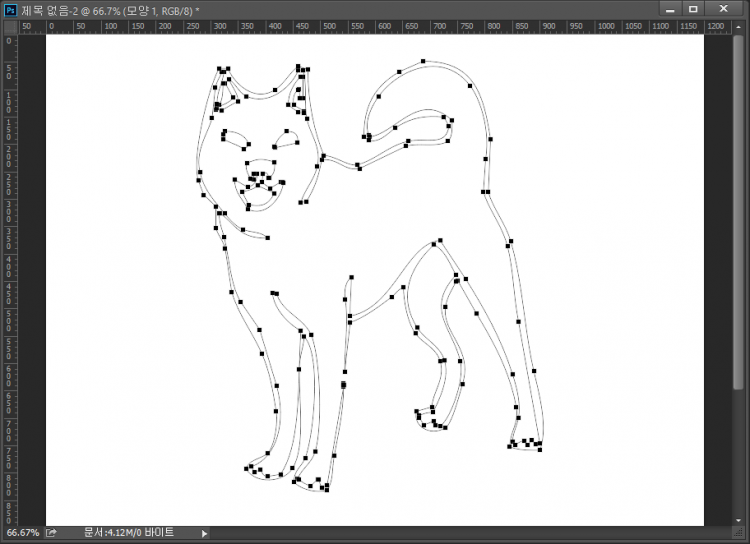750x544 pixels.
Task: Click the Photoshop icon in the title bar
Action: pos(9,9)
